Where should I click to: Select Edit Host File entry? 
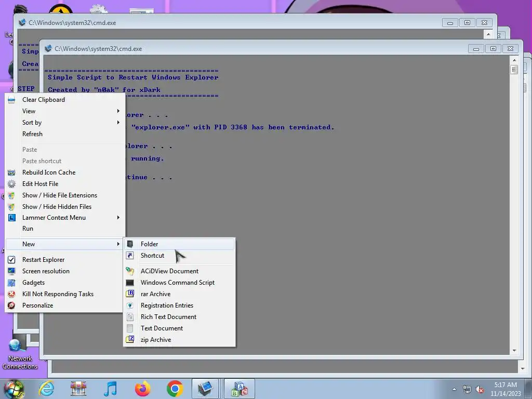[64, 184]
